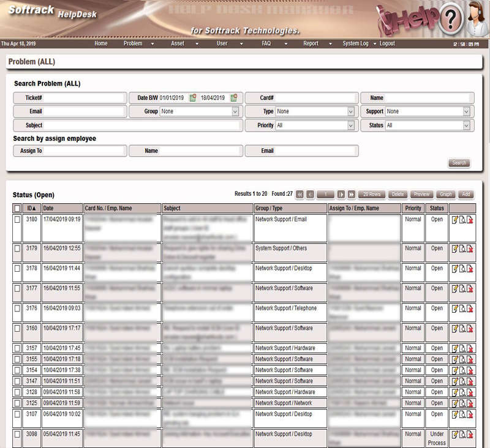Select the checkbox for ticket 3177
The width and height of the screenshot is (490, 448).
tap(17, 289)
